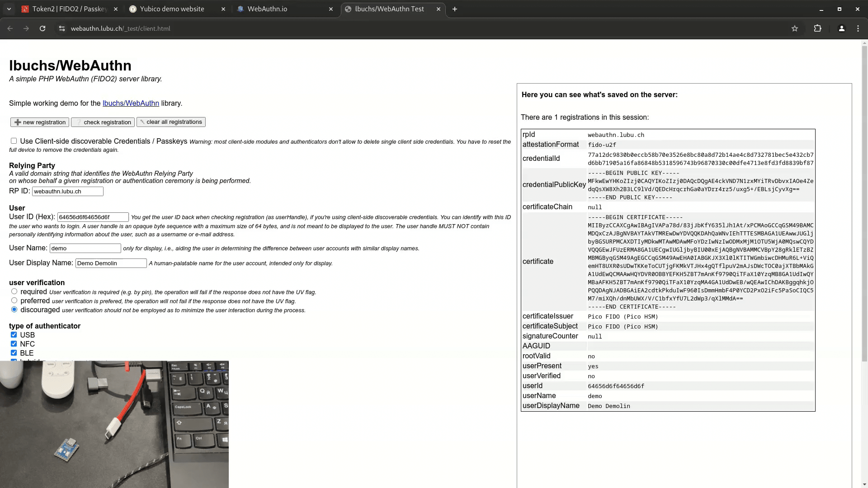Click the Yubico tab favicon
Image resolution: width=868 pixels, height=488 pixels.
click(133, 9)
